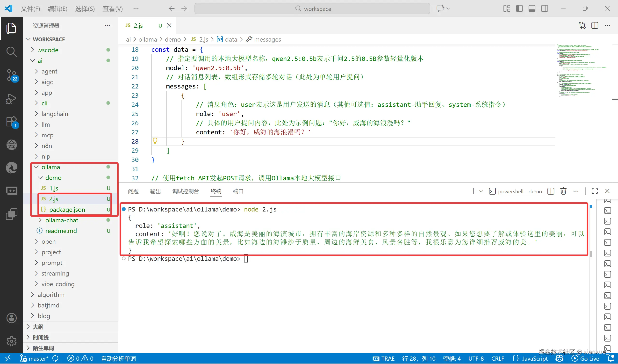The height and width of the screenshot is (364, 618).
Task: Toggle the primary sidebar visibility
Action: (x=519, y=8)
